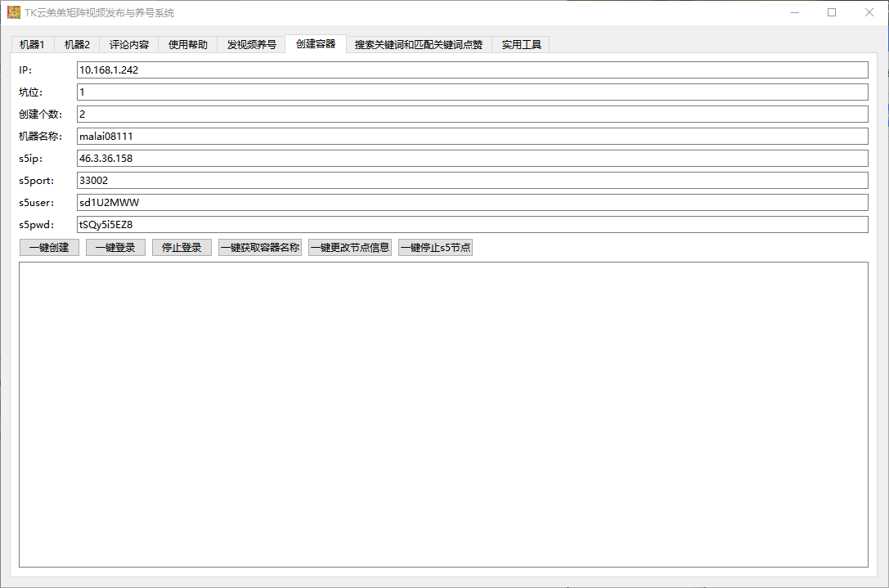Click the 机器名称 field containing malai08111
889x588 pixels.
click(x=472, y=137)
